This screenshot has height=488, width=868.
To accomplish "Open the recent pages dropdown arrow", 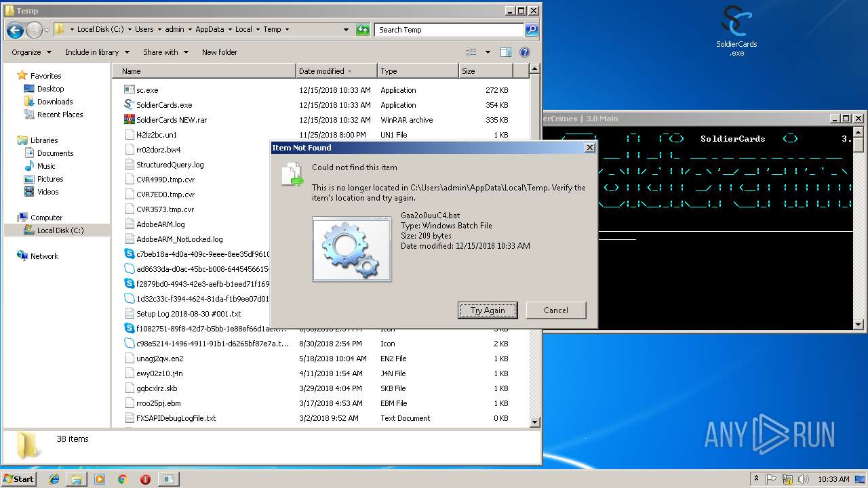I will [47, 30].
